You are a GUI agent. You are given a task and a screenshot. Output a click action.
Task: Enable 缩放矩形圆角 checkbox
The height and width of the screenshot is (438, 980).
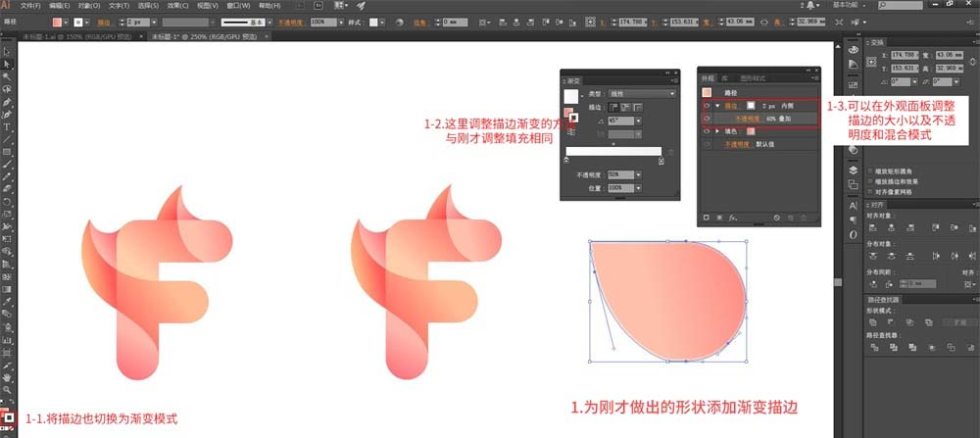pos(870,170)
